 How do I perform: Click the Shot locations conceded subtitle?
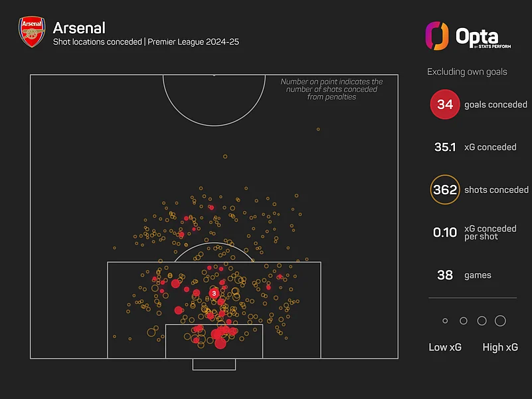[98, 42]
